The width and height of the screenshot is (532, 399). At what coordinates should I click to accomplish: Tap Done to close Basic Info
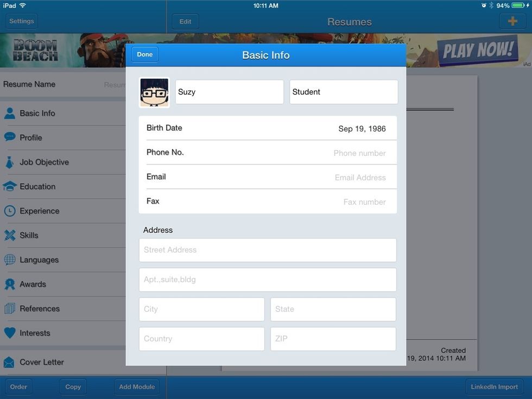click(x=144, y=54)
